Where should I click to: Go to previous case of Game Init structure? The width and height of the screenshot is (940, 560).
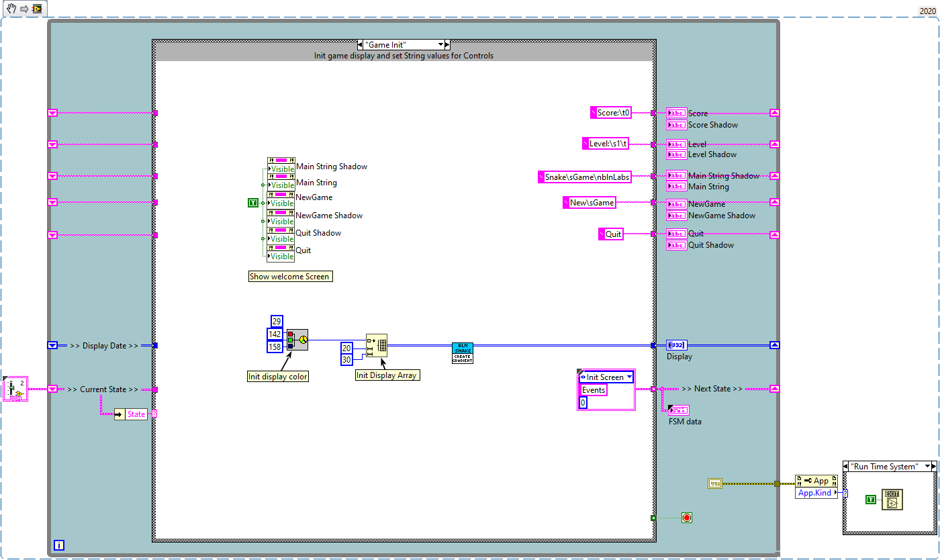point(361,45)
